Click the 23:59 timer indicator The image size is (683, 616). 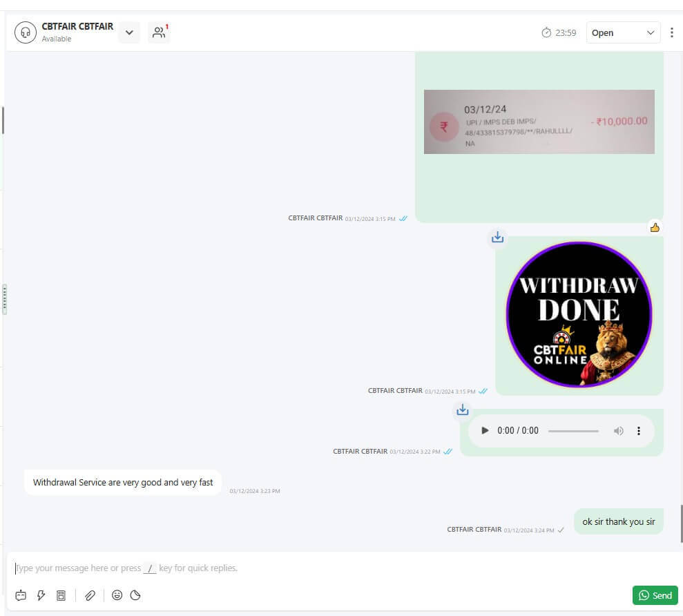click(559, 32)
